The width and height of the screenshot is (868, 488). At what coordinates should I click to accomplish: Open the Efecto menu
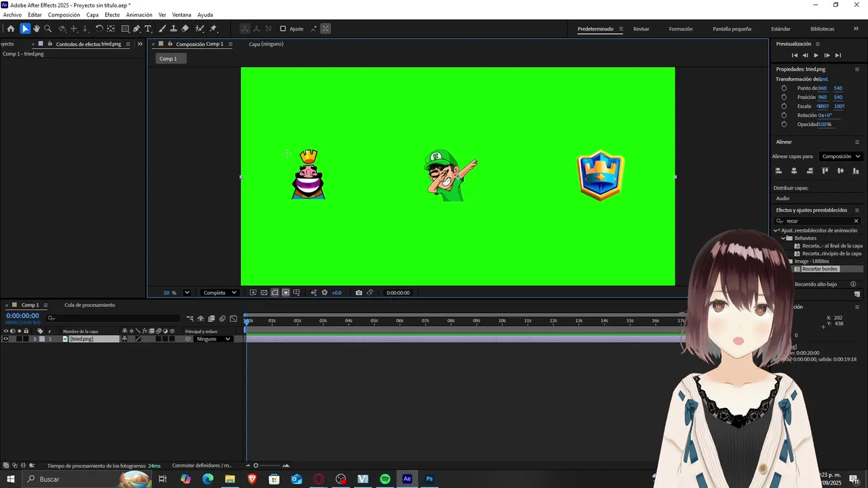tap(112, 15)
